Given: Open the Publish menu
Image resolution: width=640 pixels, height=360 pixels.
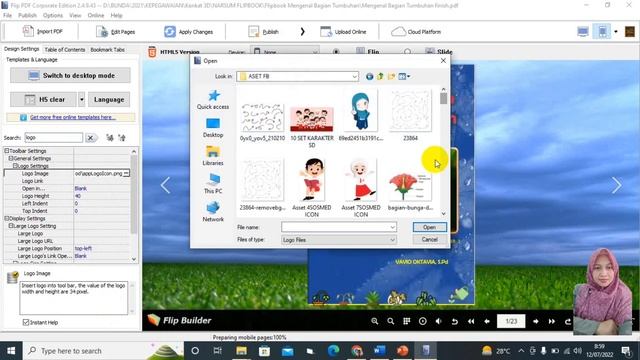Looking at the screenshot, I should tap(27, 15).
